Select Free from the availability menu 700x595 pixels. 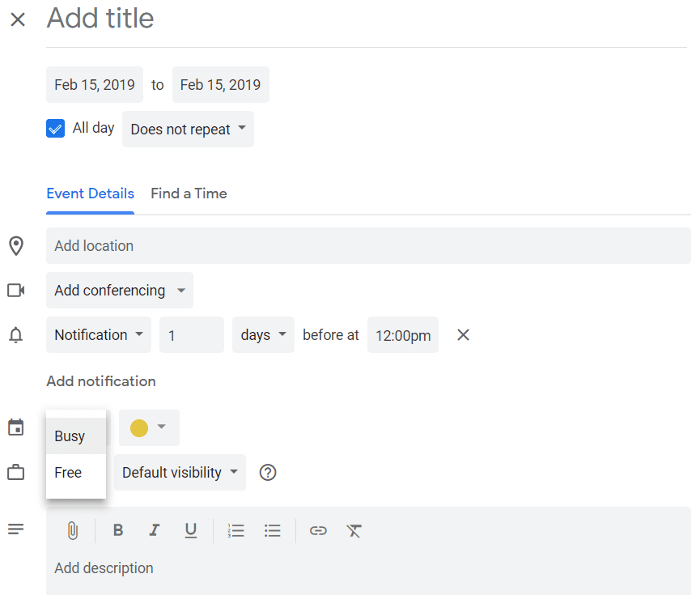click(76, 473)
